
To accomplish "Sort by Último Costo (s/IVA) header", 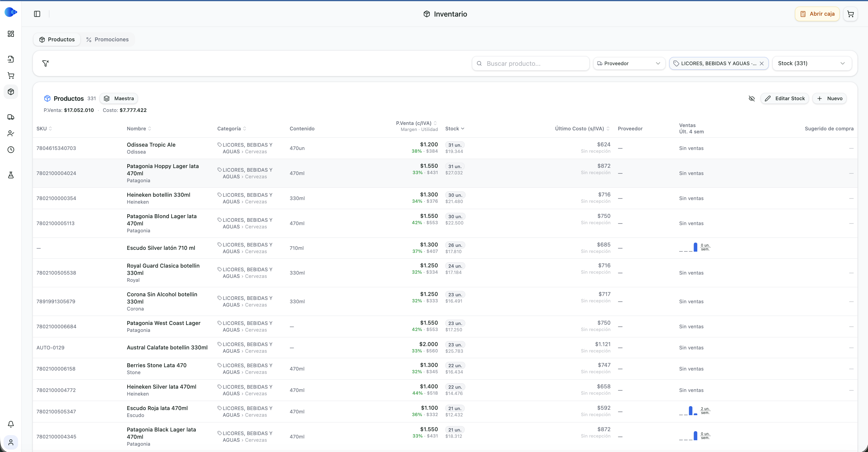I will click(x=582, y=129).
